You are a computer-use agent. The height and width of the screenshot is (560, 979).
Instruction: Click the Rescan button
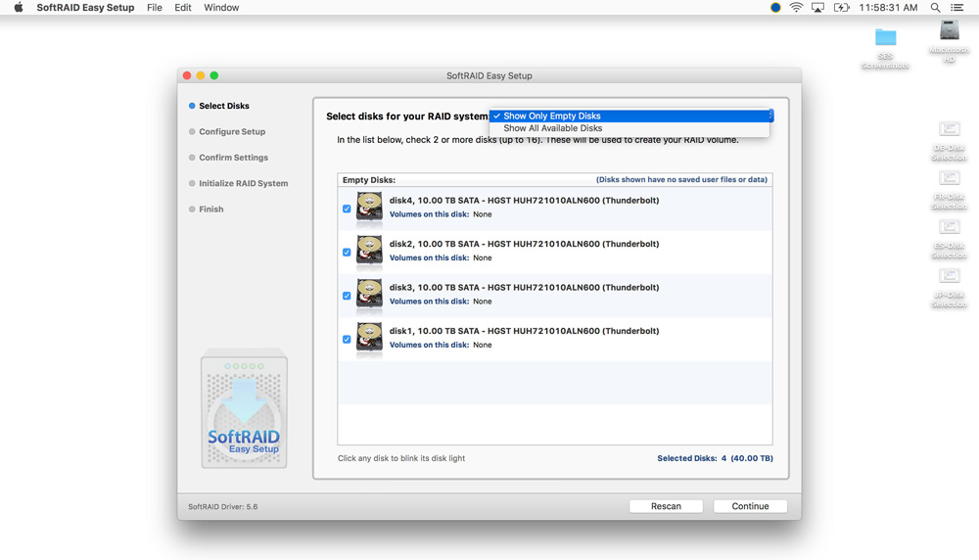point(666,506)
